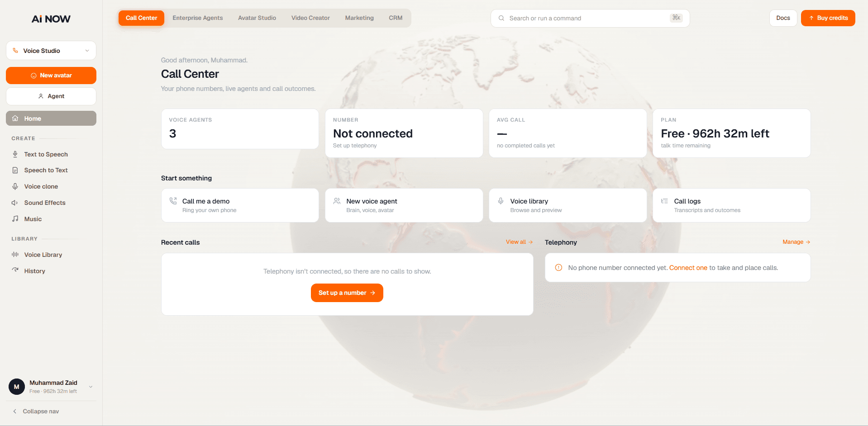Click the warning icon in Telephony notice

pos(558,268)
